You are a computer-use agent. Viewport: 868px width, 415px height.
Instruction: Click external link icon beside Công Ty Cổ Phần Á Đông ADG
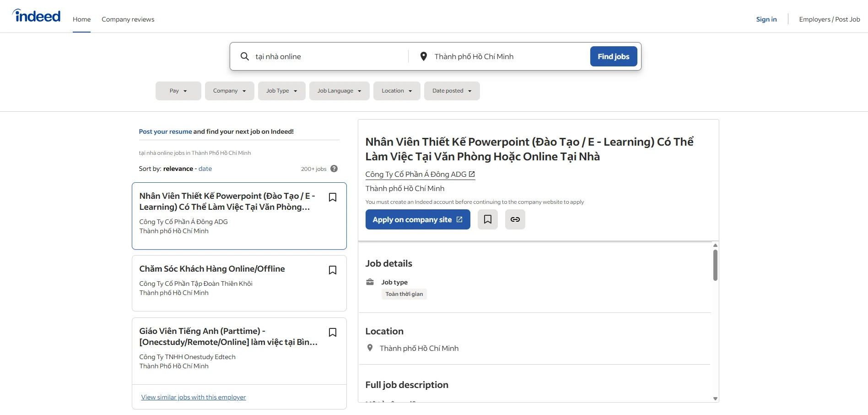point(472,174)
